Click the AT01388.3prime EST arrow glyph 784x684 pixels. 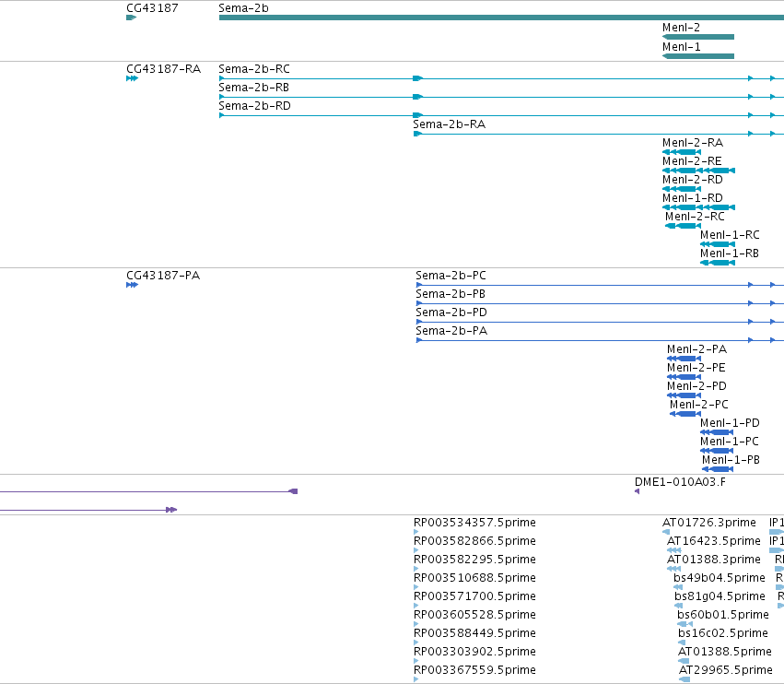click(674, 569)
